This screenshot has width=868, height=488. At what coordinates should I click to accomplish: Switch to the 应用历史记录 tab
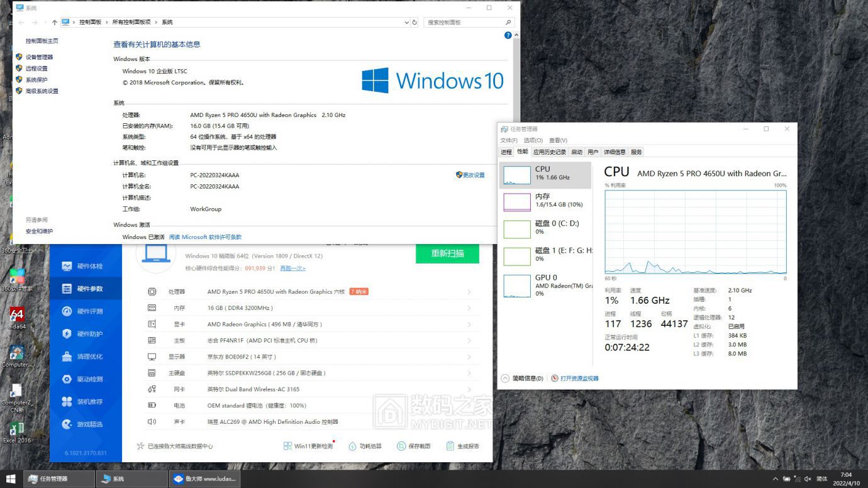(550, 152)
